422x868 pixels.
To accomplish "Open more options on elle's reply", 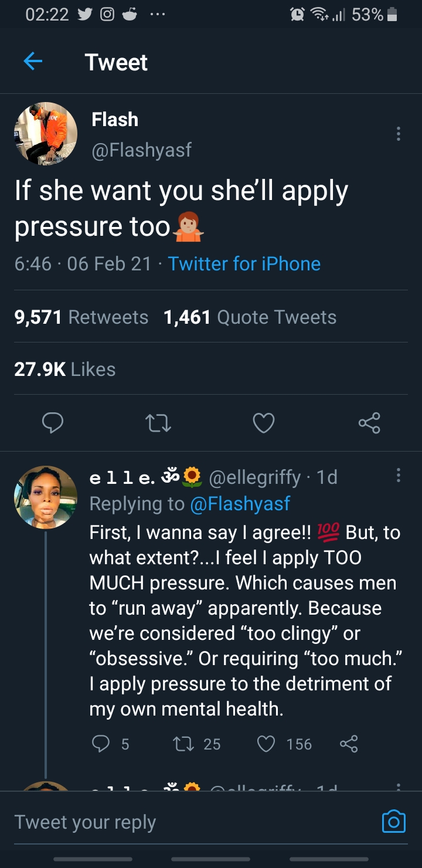I will point(399,476).
